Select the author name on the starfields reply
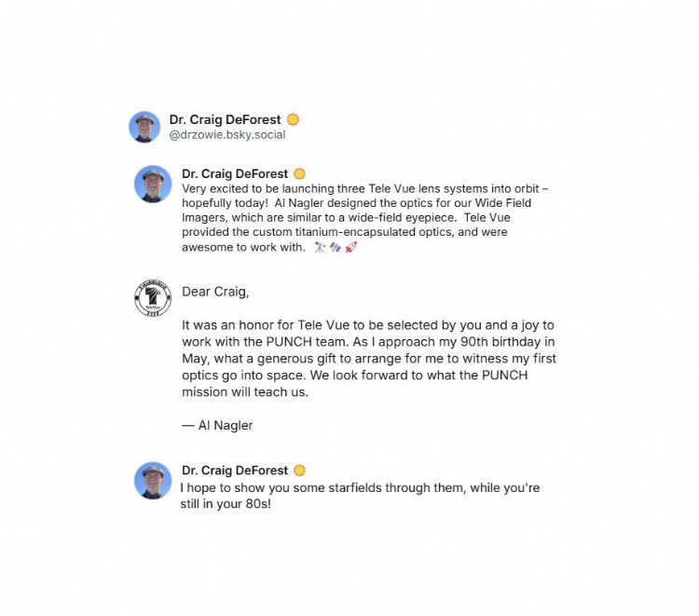The image size is (699, 616). pos(236,470)
